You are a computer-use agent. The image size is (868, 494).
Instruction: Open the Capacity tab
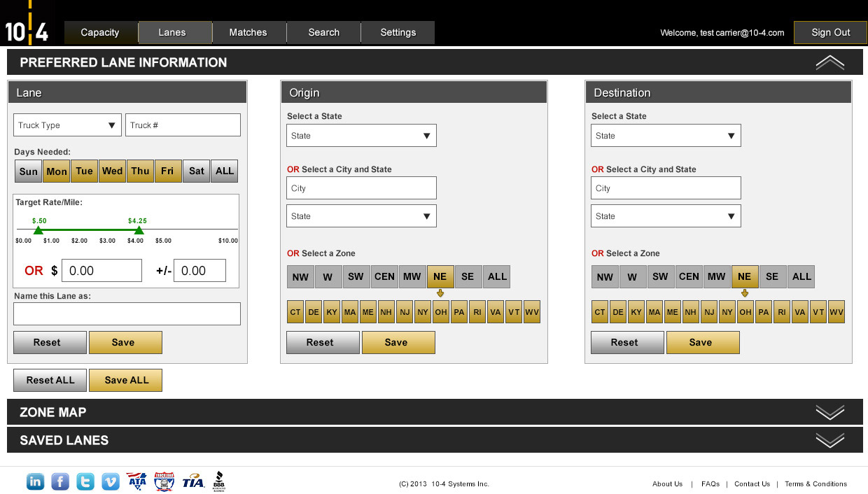pos(100,33)
